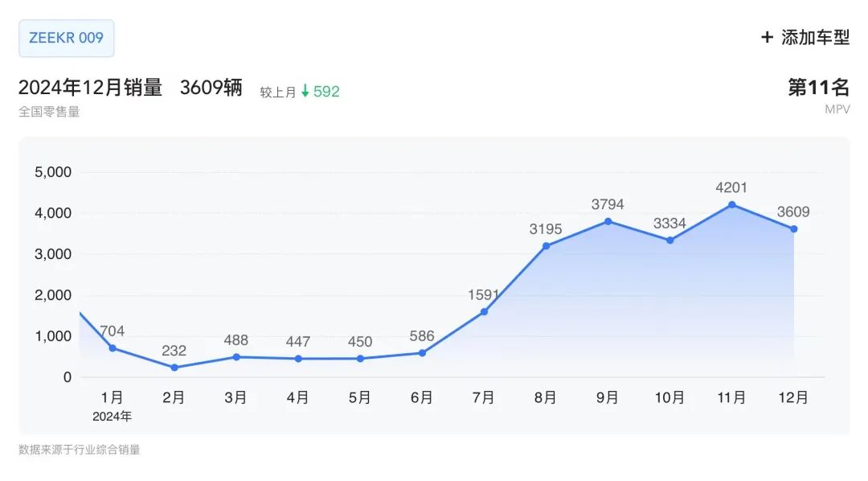868x481 pixels.
Task: Click the March data point 488
Action: point(236,357)
